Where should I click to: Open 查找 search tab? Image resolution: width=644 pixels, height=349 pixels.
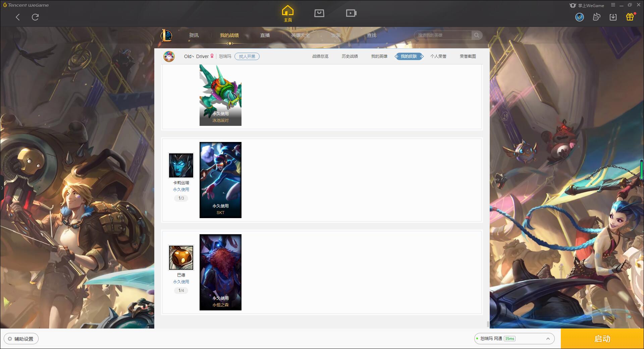372,35
